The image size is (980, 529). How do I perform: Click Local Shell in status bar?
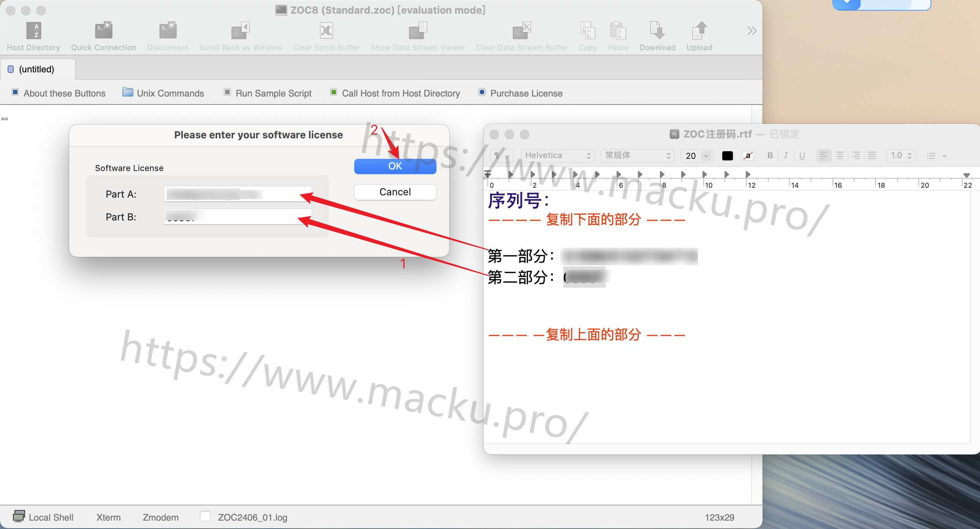click(43, 517)
